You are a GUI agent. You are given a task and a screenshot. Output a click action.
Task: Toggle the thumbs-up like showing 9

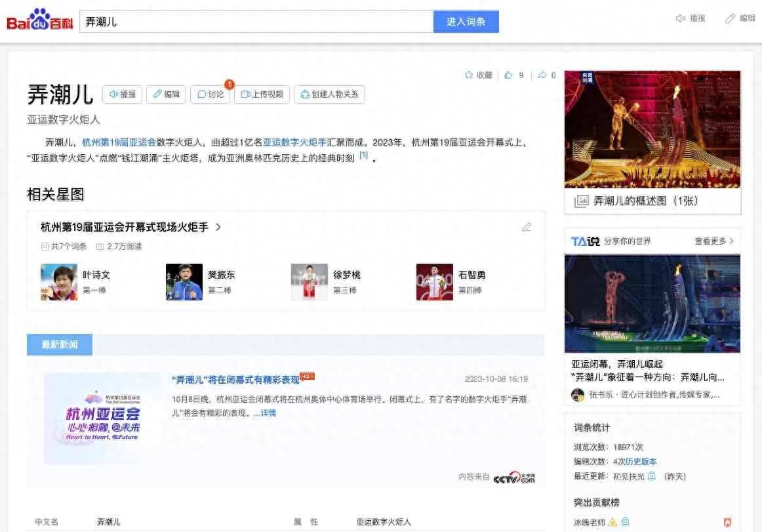[x=510, y=75]
